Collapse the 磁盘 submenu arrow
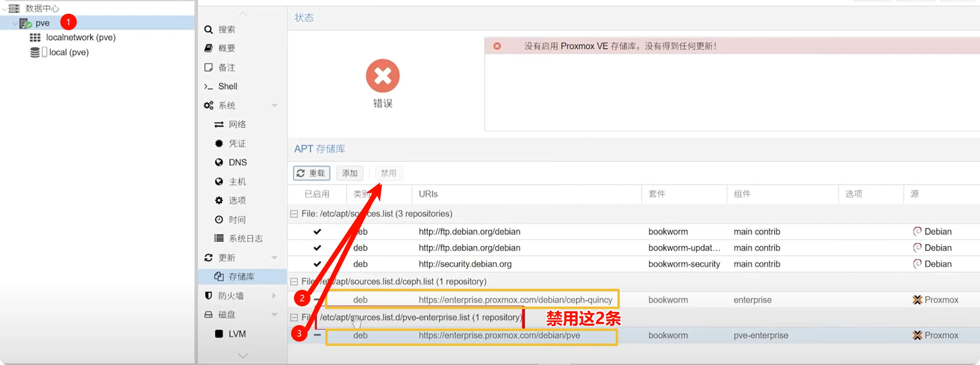 coord(274,314)
